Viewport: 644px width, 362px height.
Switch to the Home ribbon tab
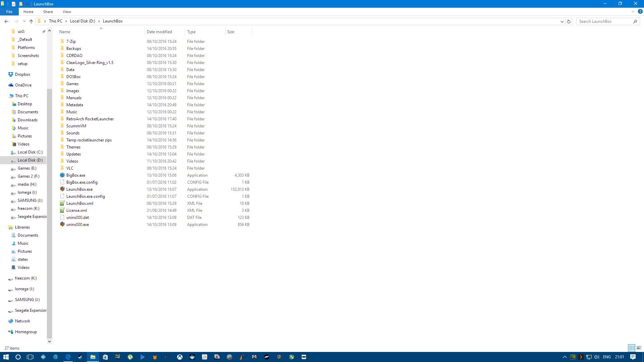coord(29,12)
